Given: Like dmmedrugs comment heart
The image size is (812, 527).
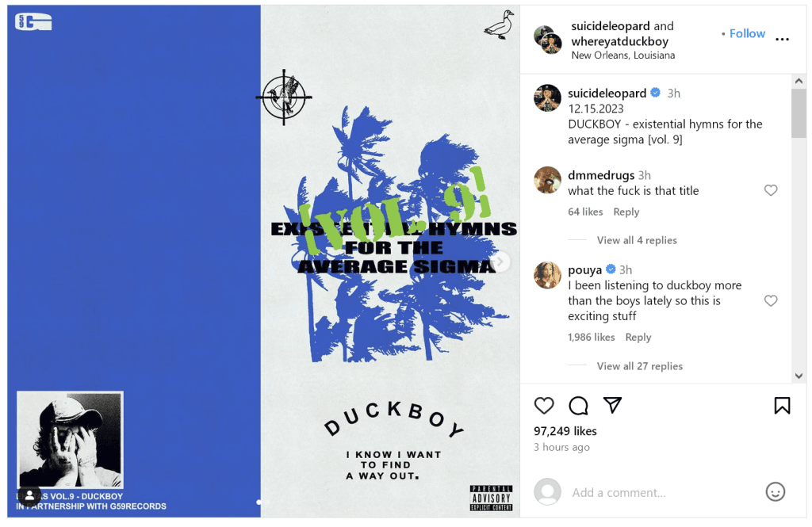Looking at the screenshot, I should click(x=771, y=190).
